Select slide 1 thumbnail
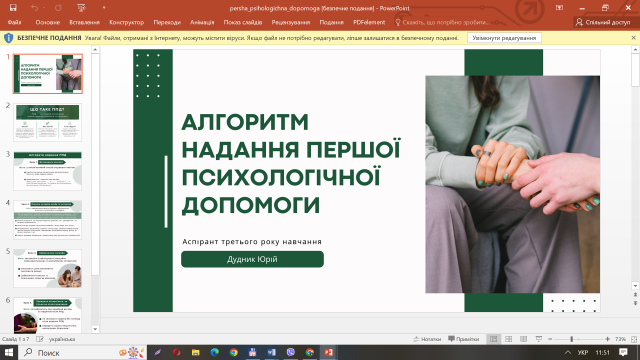Screen dimensions: 640x360 click(48, 74)
